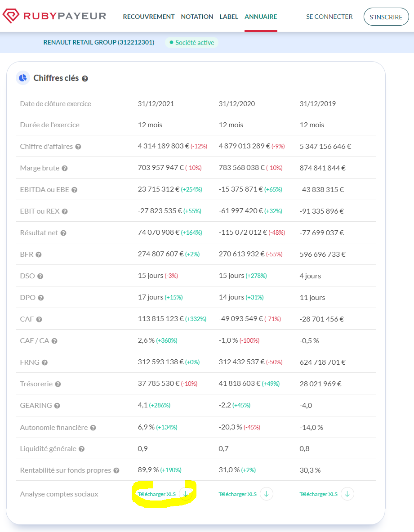This screenshot has height=532, width=414.
Task: Show help for FRNG
Action: point(45,363)
